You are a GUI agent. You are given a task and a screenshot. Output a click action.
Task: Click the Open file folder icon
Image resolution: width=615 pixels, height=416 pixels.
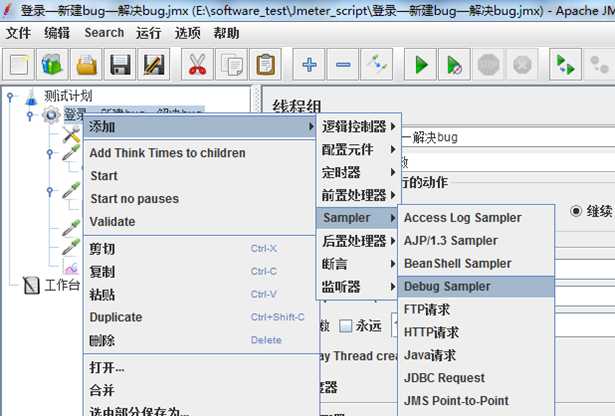(x=86, y=65)
